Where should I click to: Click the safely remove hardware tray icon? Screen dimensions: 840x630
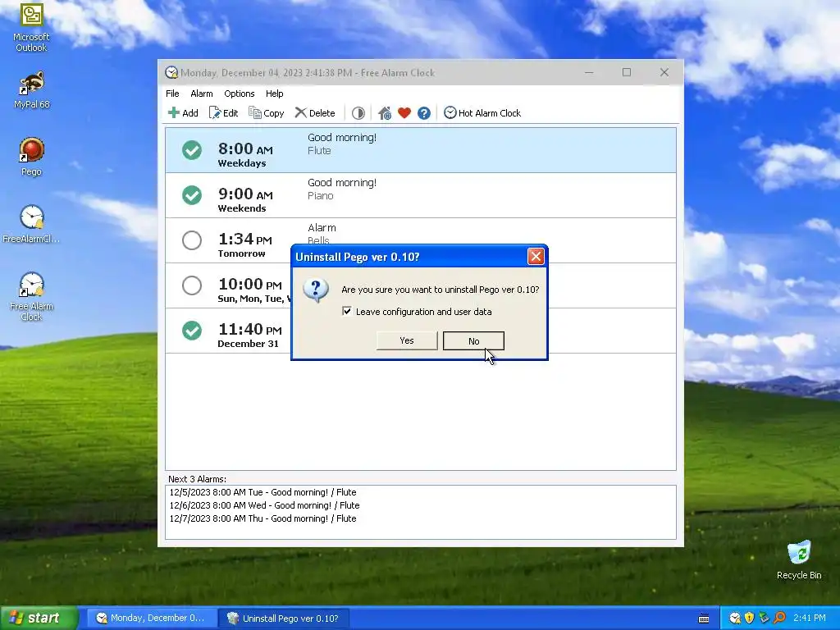coord(764,619)
